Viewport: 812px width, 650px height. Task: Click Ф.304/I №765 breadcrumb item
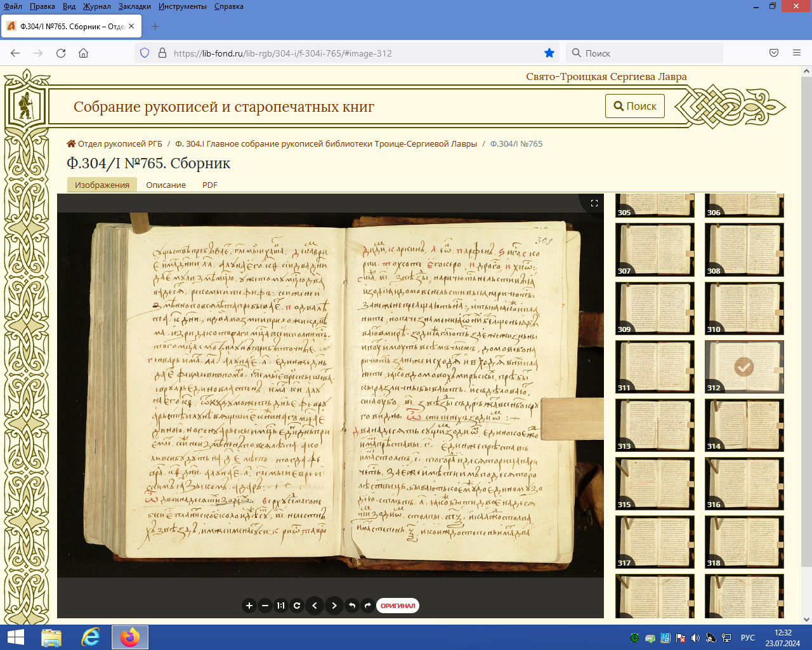pos(516,144)
